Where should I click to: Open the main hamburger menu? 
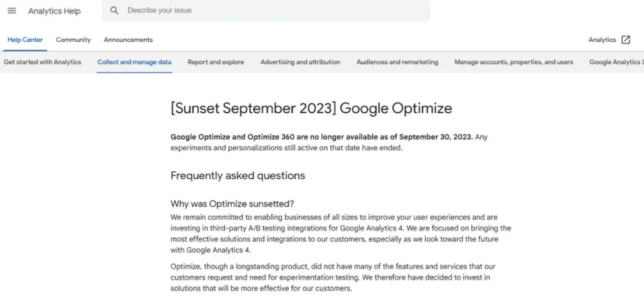12,11
